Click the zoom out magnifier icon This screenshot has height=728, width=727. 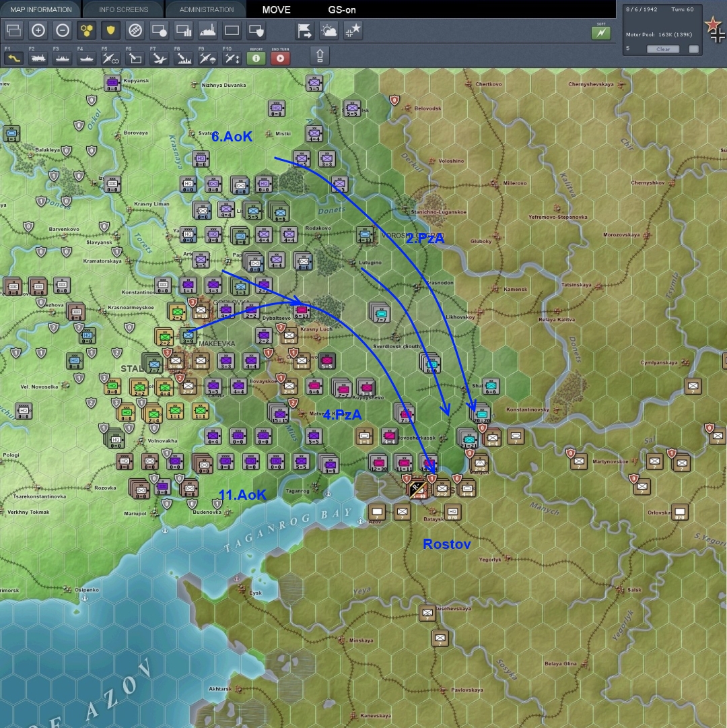coord(63,30)
